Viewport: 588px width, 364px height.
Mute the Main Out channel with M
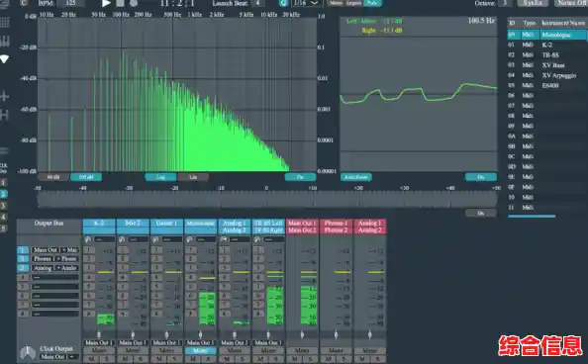pyautogui.click(x=295, y=359)
